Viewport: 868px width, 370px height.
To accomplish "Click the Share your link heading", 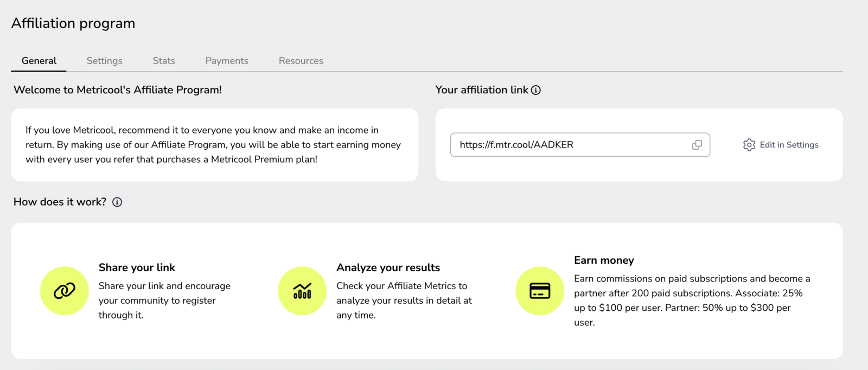I will pos(137,267).
